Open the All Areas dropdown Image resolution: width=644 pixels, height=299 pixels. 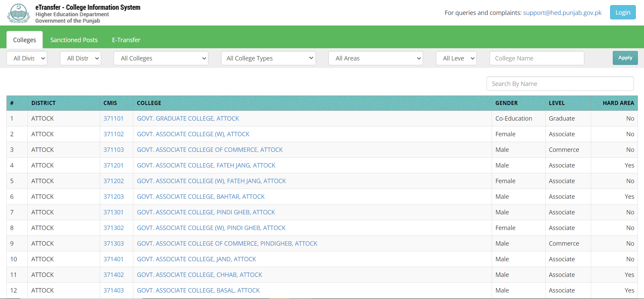pyautogui.click(x=376, y=58)
